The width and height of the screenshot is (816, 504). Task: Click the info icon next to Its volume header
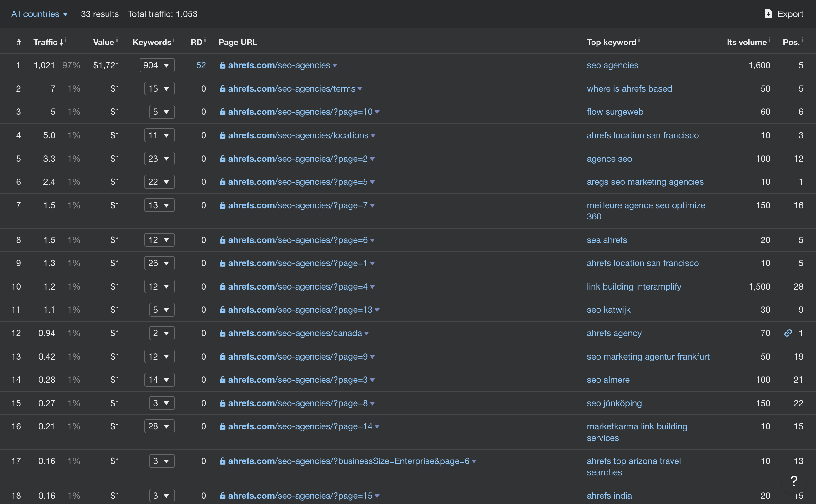click(769, 40)
